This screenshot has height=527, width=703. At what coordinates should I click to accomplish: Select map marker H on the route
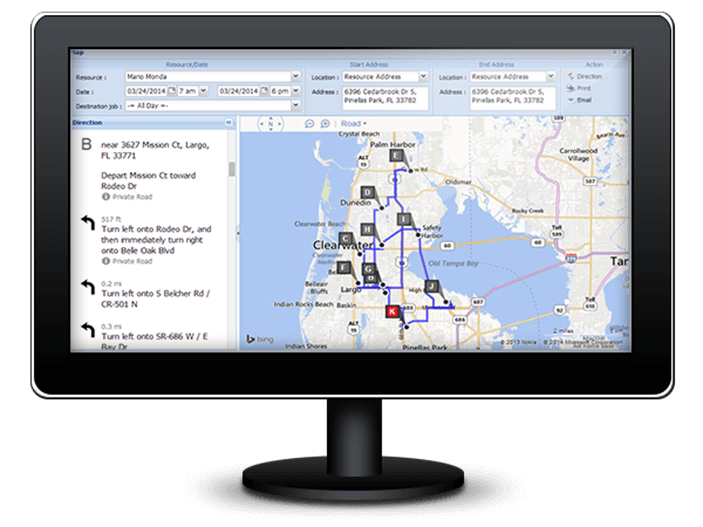pyautogui.click(x=368, y=229)
